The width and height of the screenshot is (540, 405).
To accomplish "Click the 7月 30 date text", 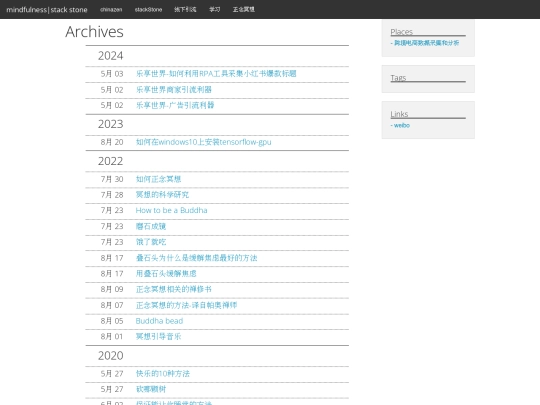I will coord(112,179).
